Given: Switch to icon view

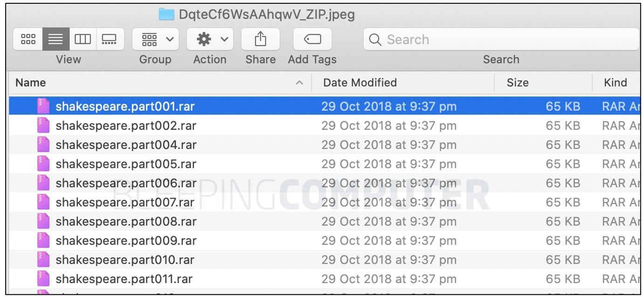Looking at the screenshot, I should click(x=28, y=40).
